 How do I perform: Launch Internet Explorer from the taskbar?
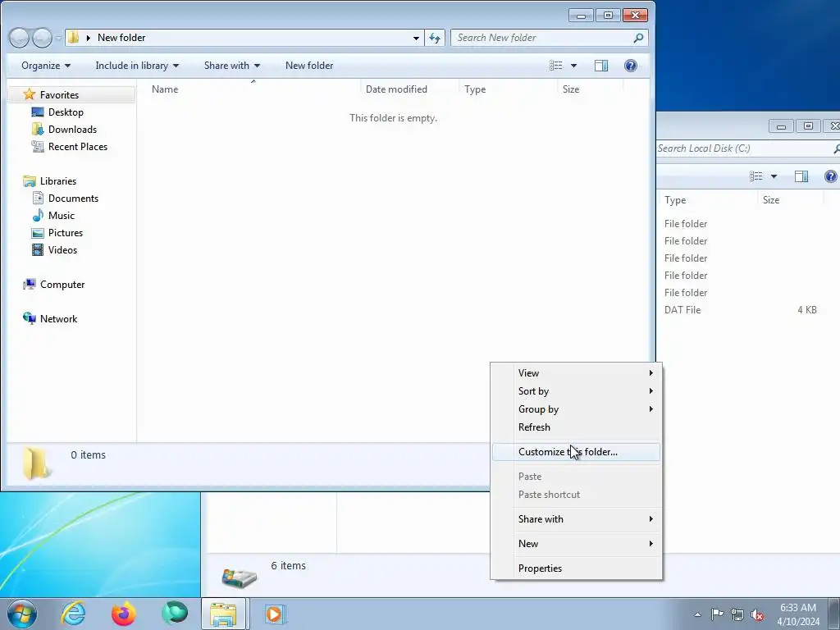[x=72, y=614]
